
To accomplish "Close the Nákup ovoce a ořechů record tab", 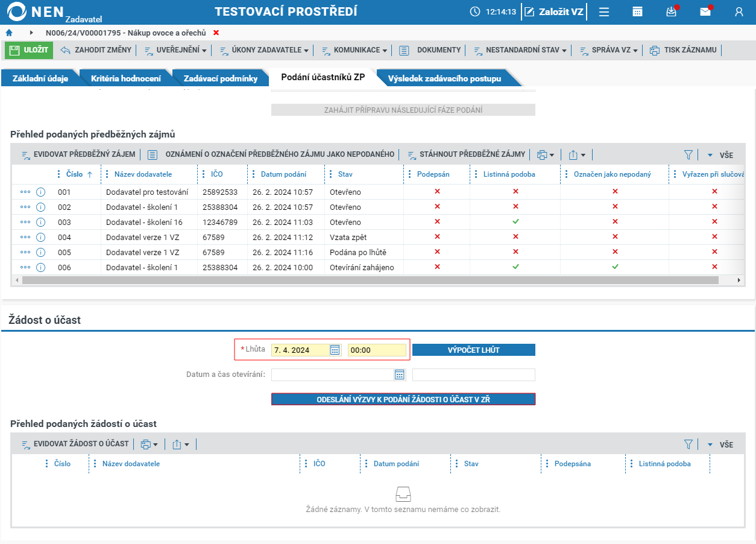I will [x=216, y=33].
